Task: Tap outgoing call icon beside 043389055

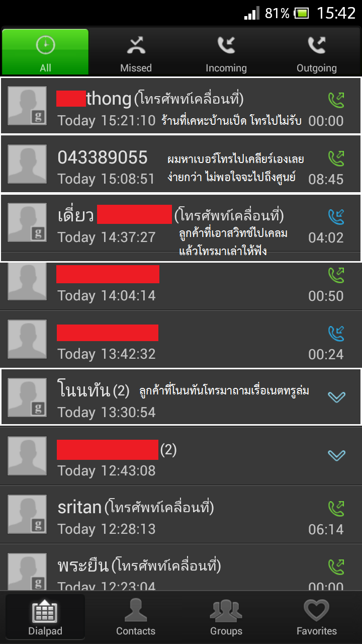Action: [x=336, y=158]
